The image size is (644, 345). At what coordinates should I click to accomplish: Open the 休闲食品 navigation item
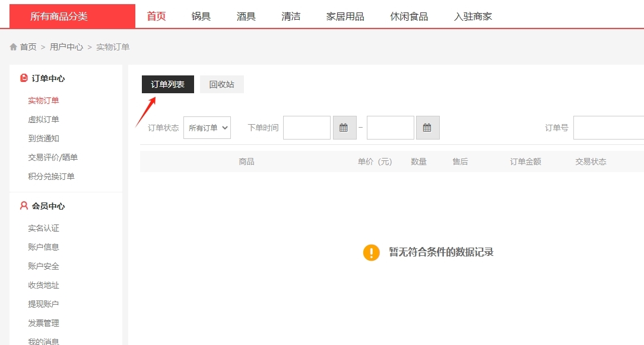pos(409,17)
